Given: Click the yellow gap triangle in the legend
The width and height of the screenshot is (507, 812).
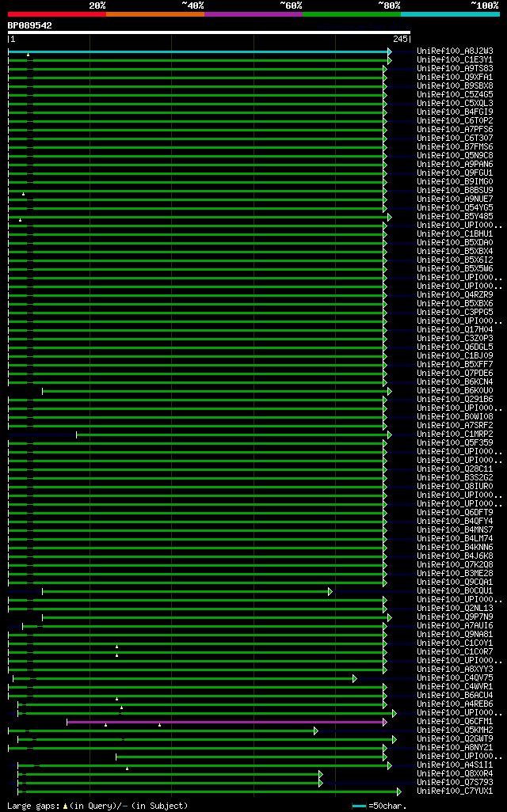Looking at the screenshot, I should click(65, 806).
